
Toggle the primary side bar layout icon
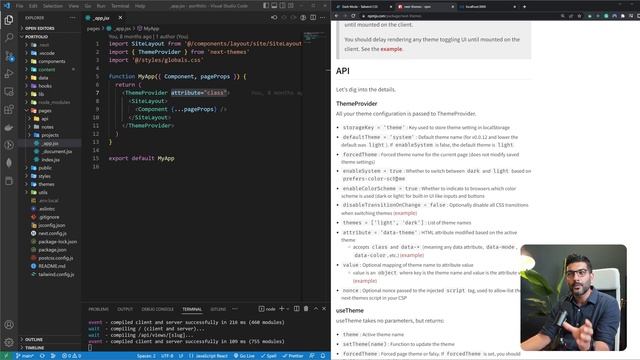pyautogui.click(x=266, y=6)
